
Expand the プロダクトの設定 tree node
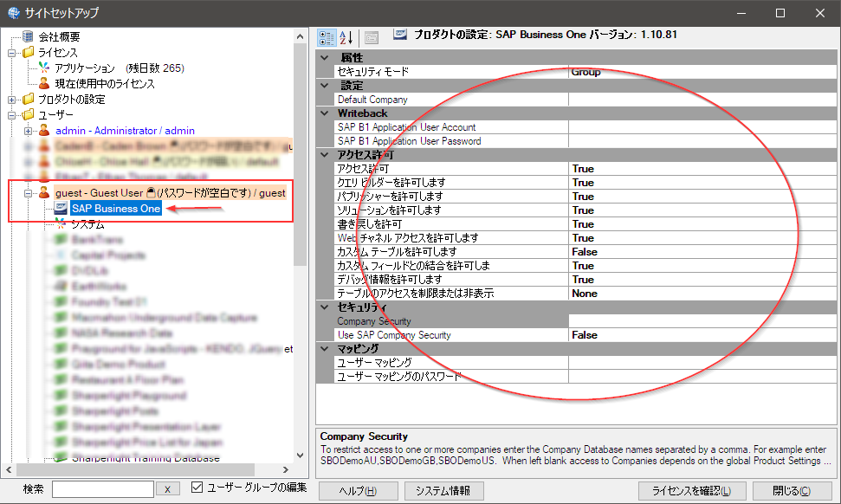coord(12,100)
